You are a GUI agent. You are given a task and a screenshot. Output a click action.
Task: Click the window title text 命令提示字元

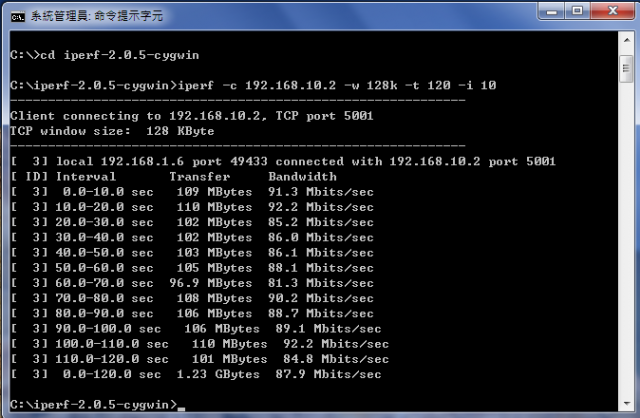(x=128, y=16)
